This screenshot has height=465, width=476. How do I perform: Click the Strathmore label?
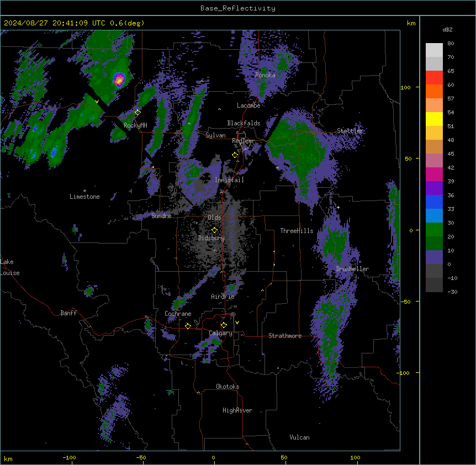[285, 336]
